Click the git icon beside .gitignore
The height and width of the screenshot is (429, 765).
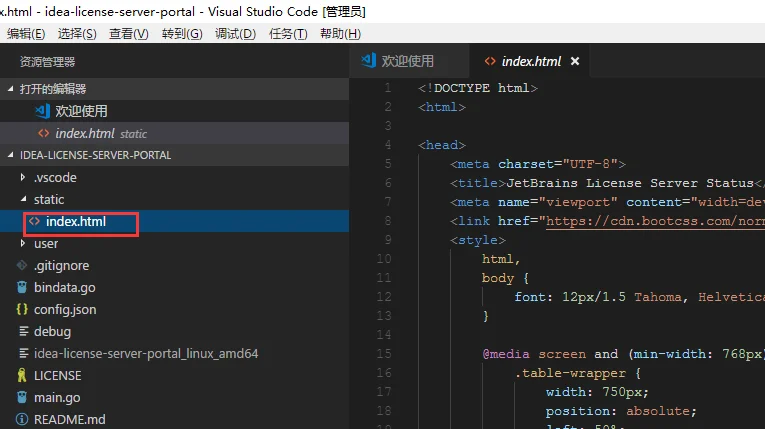point(22,266)
